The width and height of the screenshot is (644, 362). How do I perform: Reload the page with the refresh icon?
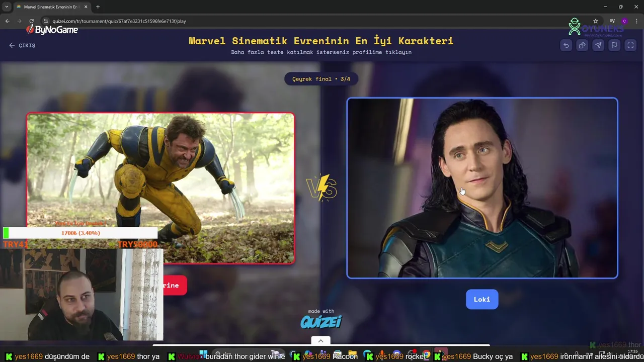(x=31, y=21)
